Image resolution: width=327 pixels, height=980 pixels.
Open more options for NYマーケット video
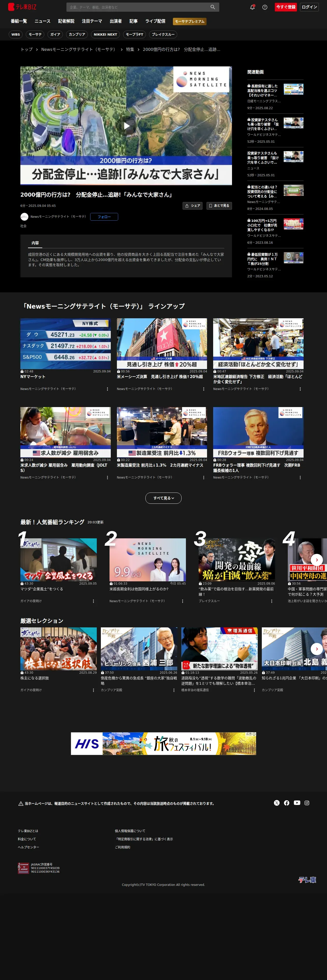click(x=107, y=389)
